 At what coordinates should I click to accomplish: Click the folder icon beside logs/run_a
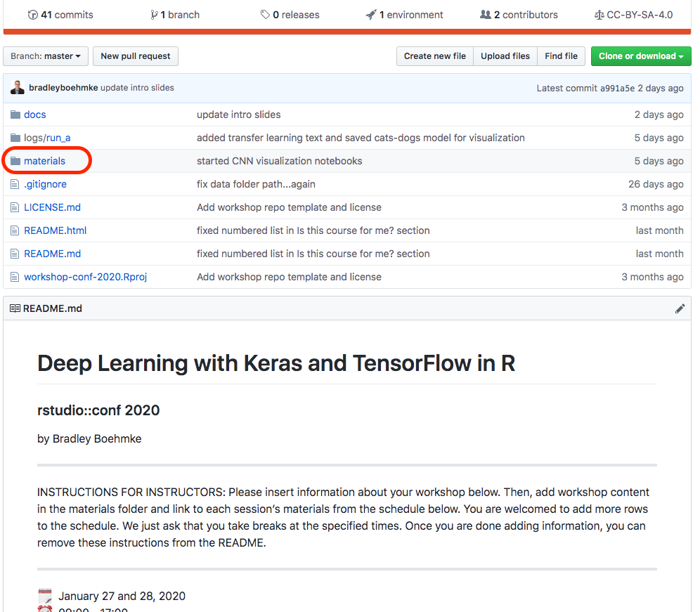tap(15, 138)
